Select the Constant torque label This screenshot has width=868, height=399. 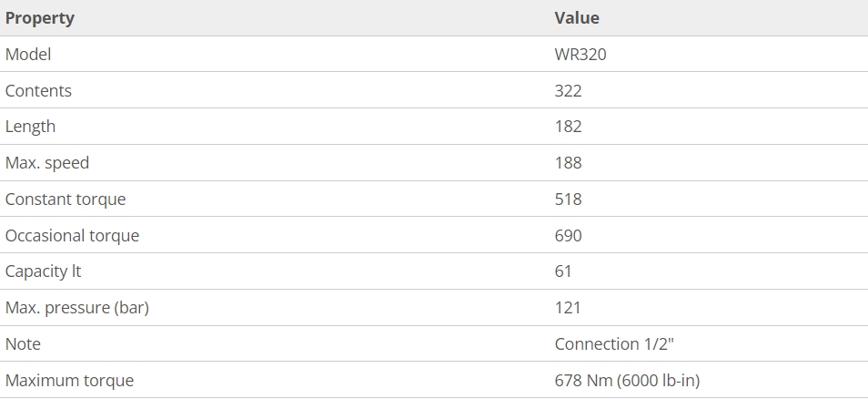(x=66, y=199)
